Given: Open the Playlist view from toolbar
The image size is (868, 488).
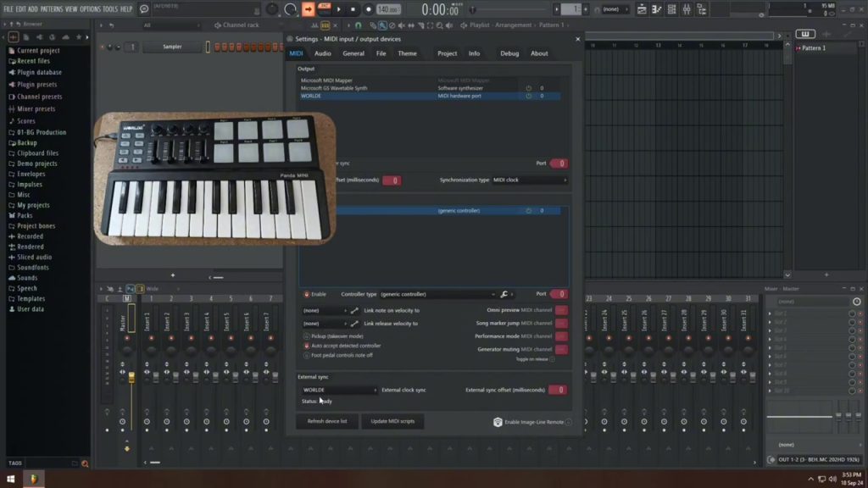Looking at the screenshot, I should [642, 9].
